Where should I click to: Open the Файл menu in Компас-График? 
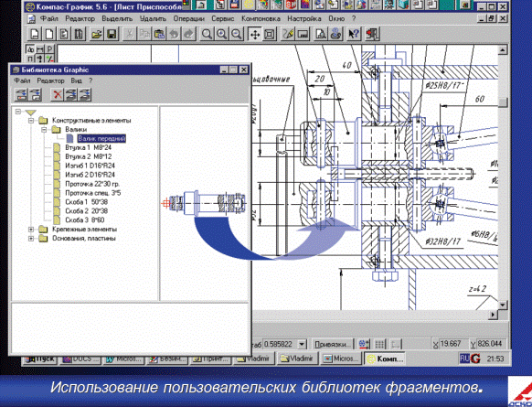coord(49,18)
